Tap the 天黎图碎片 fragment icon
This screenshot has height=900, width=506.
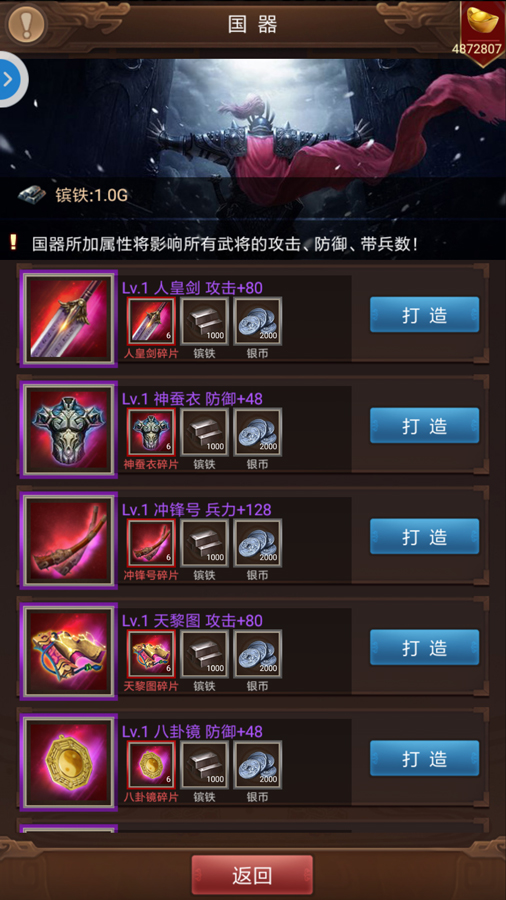[x=151, y=654]
